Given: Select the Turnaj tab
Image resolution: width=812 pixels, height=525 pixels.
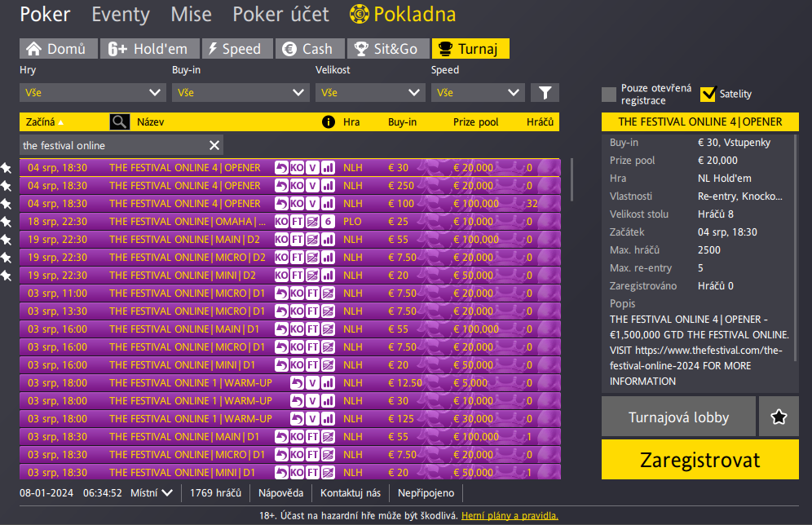Looking at the screenshot, I should point(470,49).
